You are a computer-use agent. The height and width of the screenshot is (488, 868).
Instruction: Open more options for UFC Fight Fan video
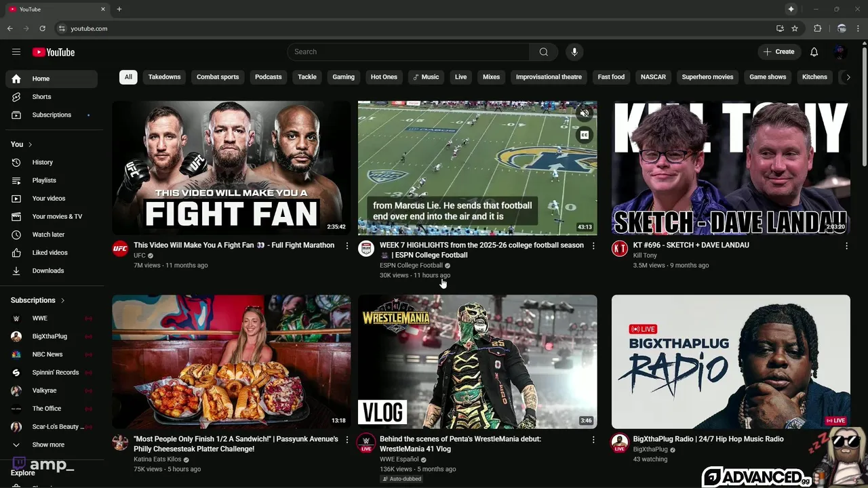[x=347, y=246]
